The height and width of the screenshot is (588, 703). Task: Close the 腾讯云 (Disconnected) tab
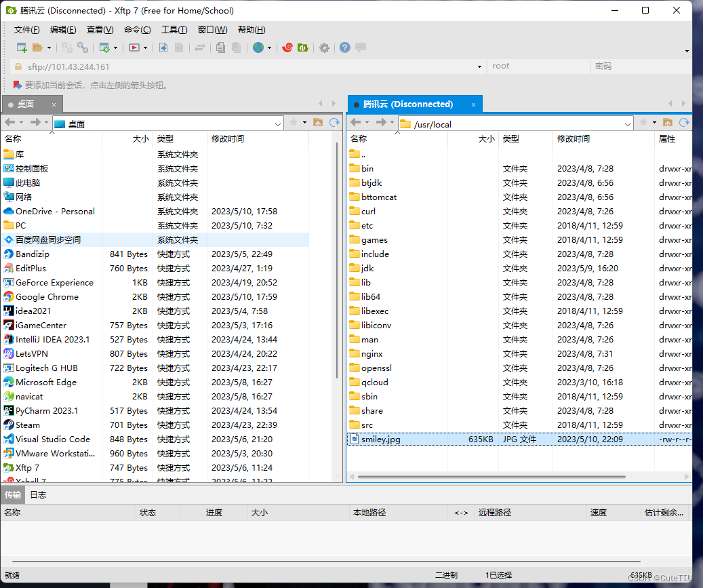pos(473,104)
